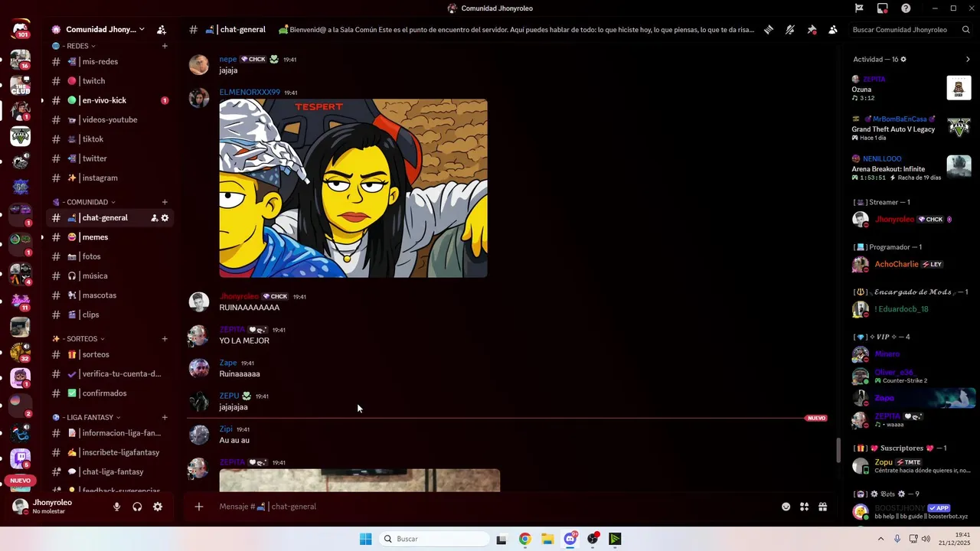Open the mascotas channel
Screen dimensions: 980x551
coord(110,295)
